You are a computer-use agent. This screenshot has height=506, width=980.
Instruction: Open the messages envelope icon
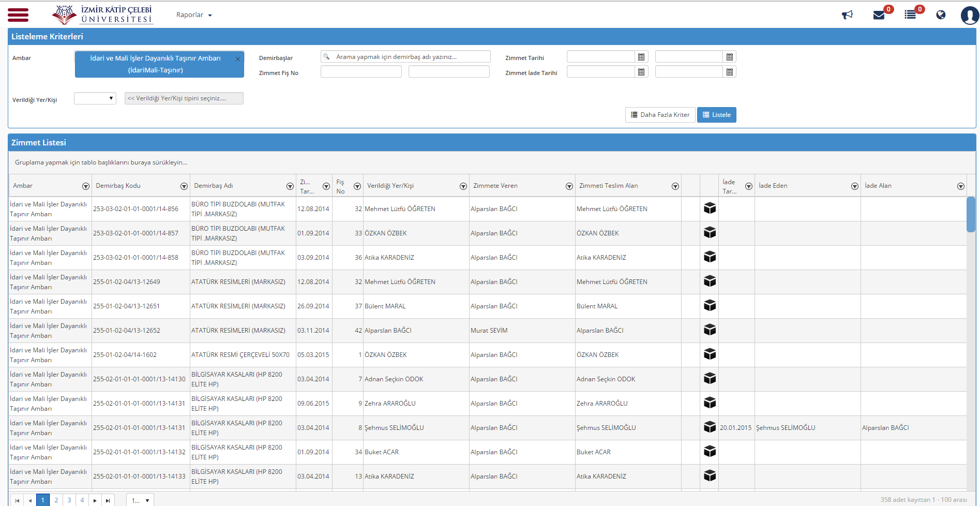pyautogui.click(x=879, y=15)
